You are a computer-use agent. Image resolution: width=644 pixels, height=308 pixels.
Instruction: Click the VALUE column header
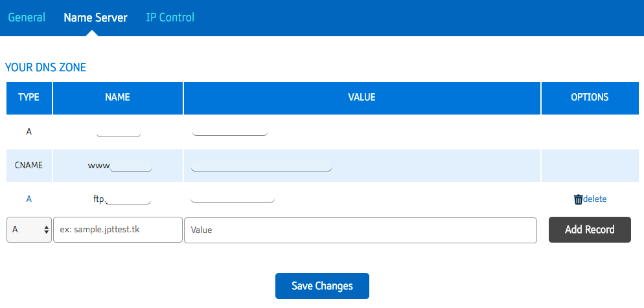[362, 98]
